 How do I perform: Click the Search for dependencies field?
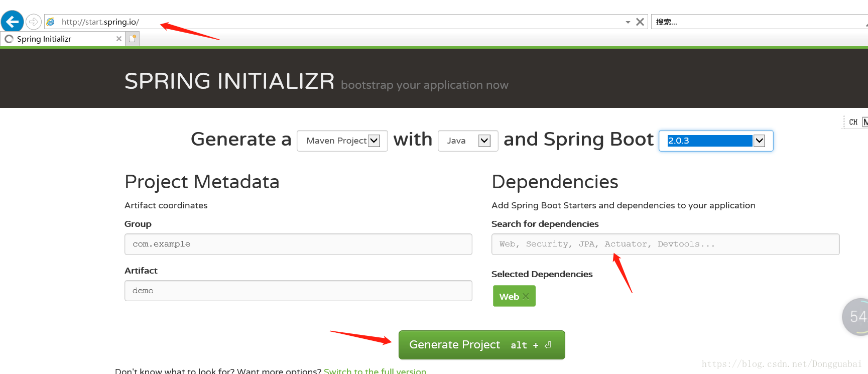point(665,244)
